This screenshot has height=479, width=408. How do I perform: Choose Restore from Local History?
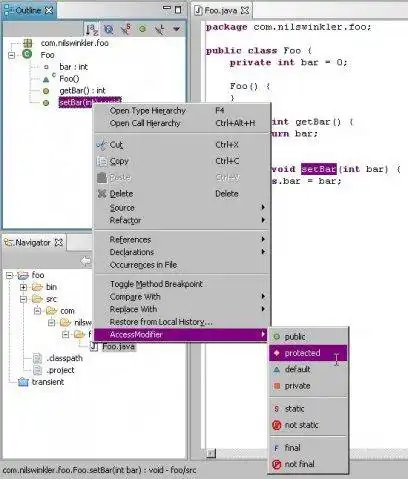(181, 322)
